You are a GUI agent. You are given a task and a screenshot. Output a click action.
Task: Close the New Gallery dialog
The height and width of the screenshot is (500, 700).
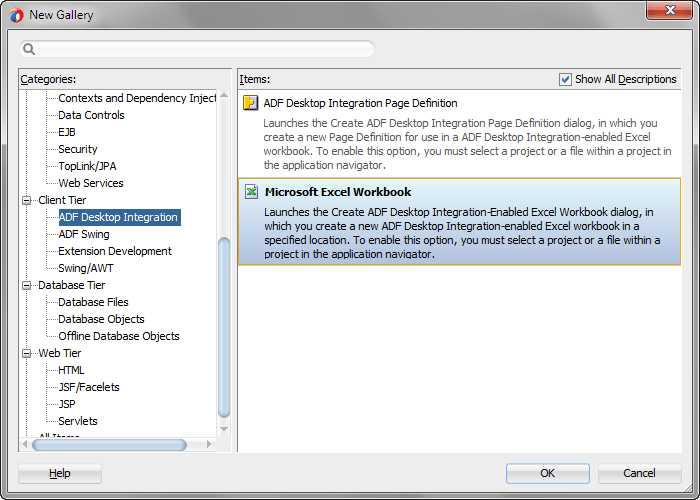pos(669,10)
